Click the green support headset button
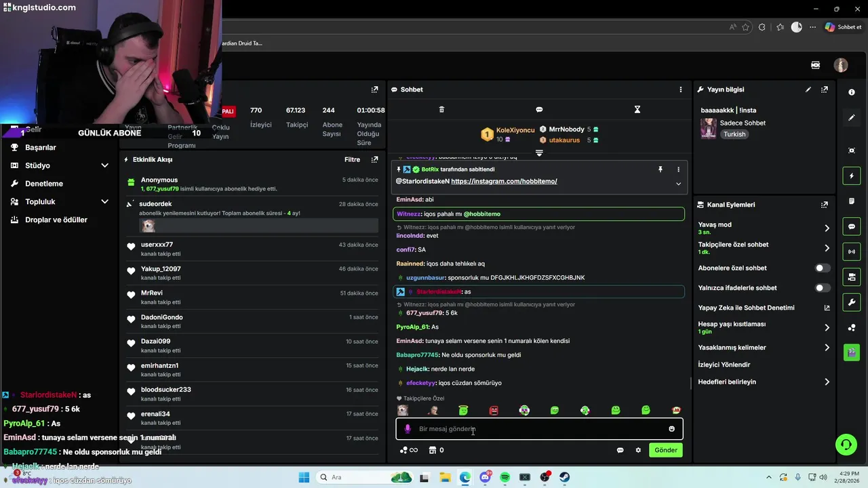This screenshot has height=488, width=868. (846, 445)
